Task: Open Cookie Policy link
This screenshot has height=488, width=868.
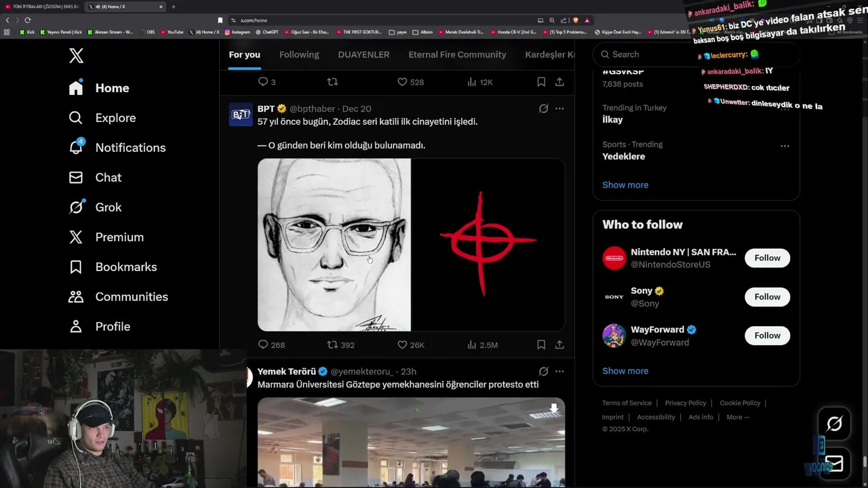Action: coord(740,403)
